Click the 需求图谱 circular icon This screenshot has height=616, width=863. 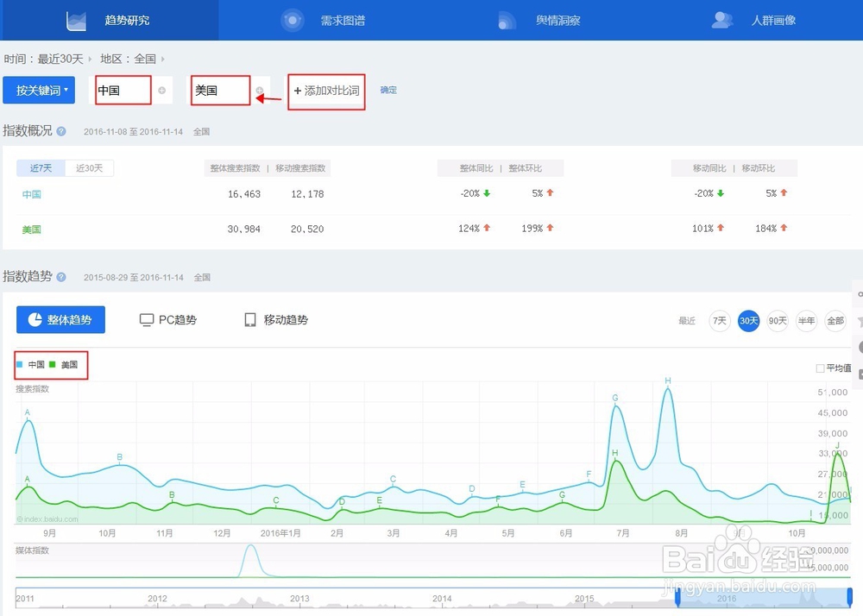[x=293, y=21]
